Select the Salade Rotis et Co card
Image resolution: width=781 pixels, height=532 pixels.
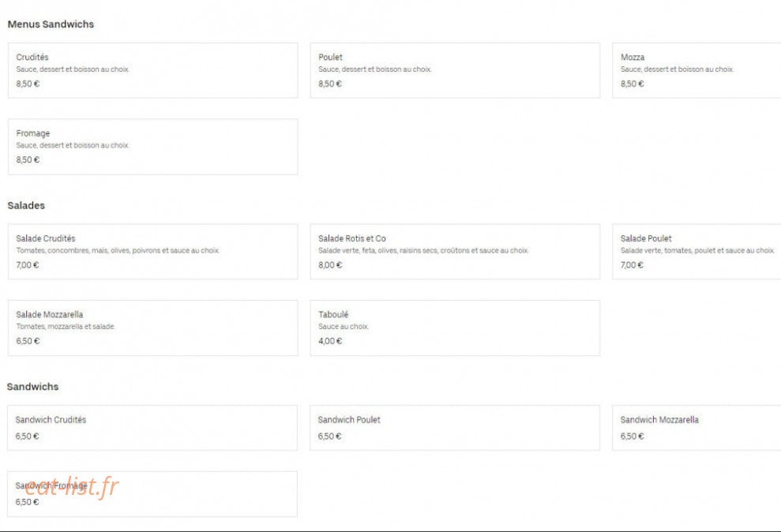pos(455,251)
